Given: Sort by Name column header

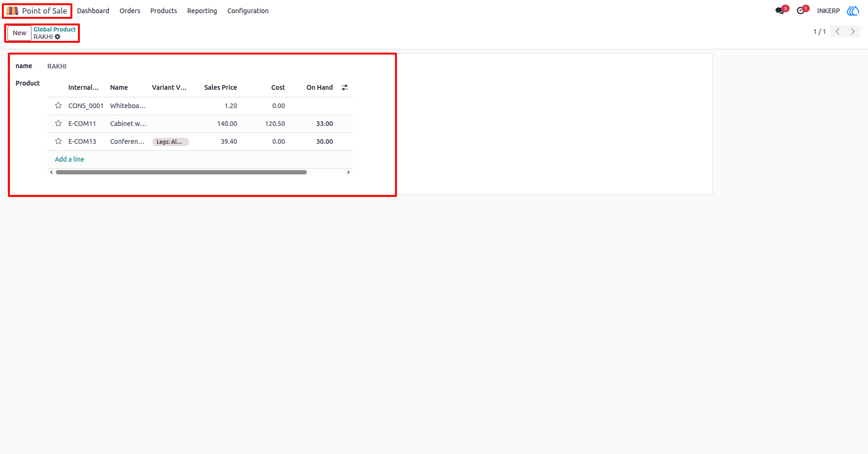Looking at the screenshot, I should [x=119, y=87].
